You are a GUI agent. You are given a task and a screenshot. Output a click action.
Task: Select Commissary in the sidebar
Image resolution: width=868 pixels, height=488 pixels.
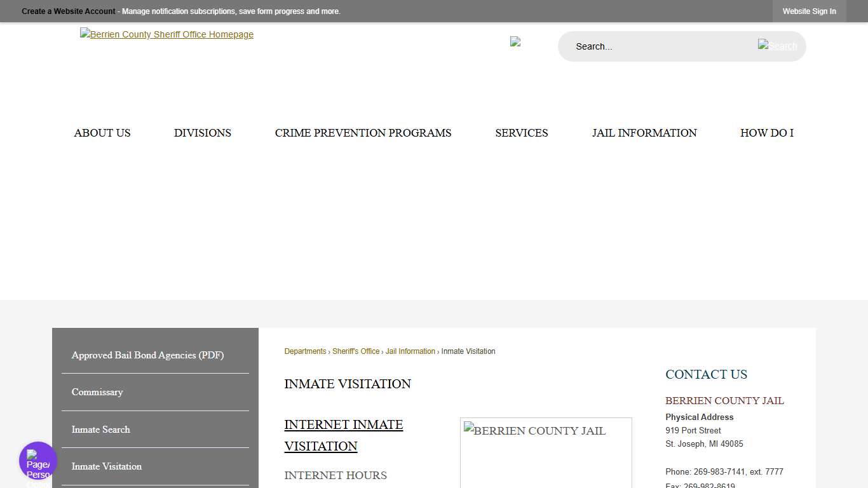point(97,392)
